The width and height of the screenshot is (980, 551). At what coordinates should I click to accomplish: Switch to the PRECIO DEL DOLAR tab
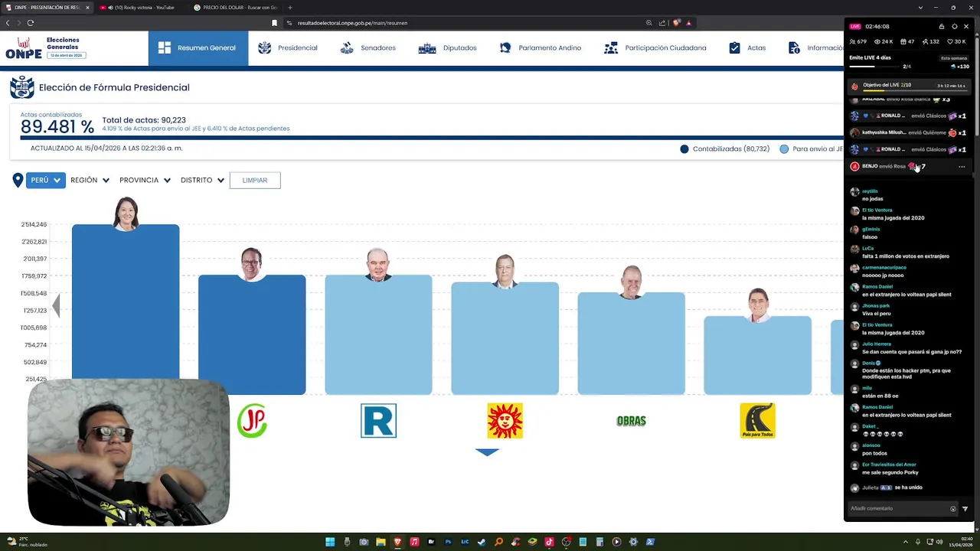(x=235, y=8)
